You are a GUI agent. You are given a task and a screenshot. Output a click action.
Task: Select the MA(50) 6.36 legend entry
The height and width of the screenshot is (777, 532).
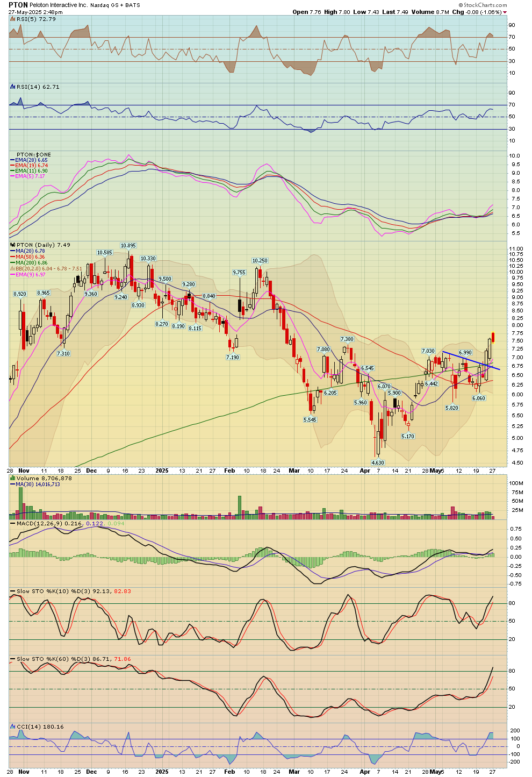click(x=27, y=257)
